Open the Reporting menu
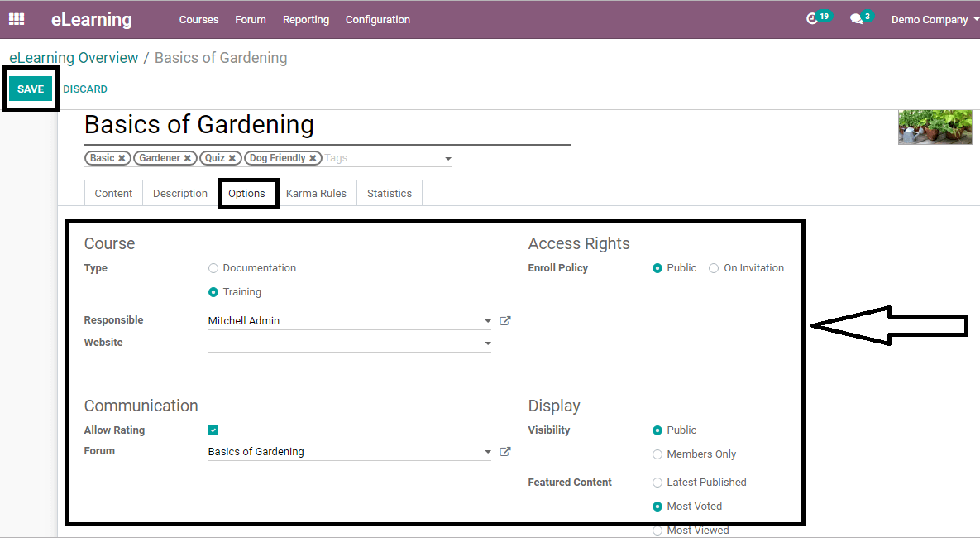 pos(306,20)
